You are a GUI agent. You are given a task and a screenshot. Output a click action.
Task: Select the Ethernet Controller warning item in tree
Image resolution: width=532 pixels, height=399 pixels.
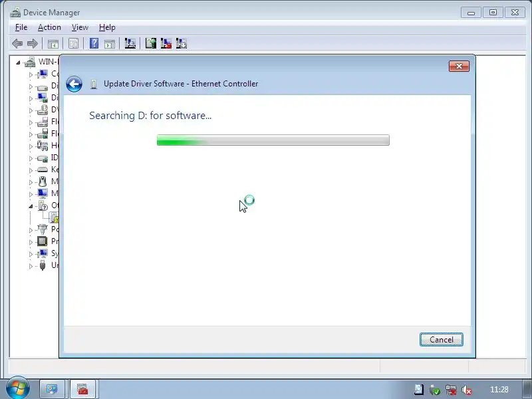click(54, 217)
